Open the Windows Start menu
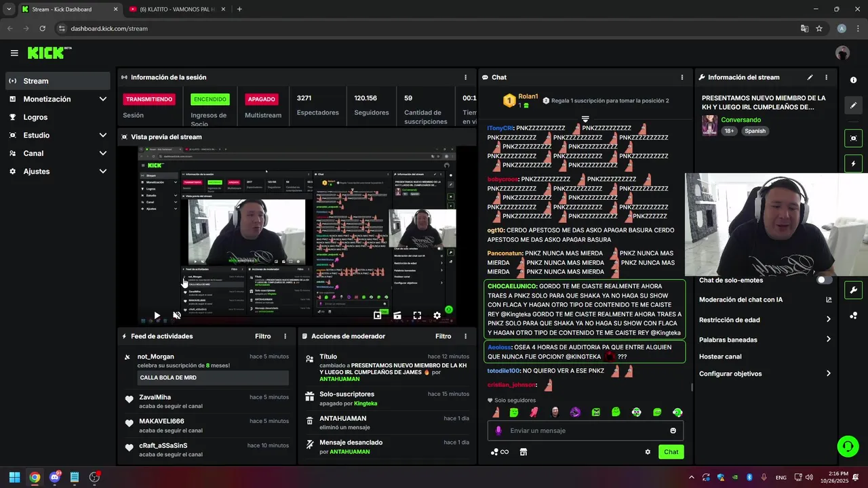The image size is (868, 488). (14, 477)
